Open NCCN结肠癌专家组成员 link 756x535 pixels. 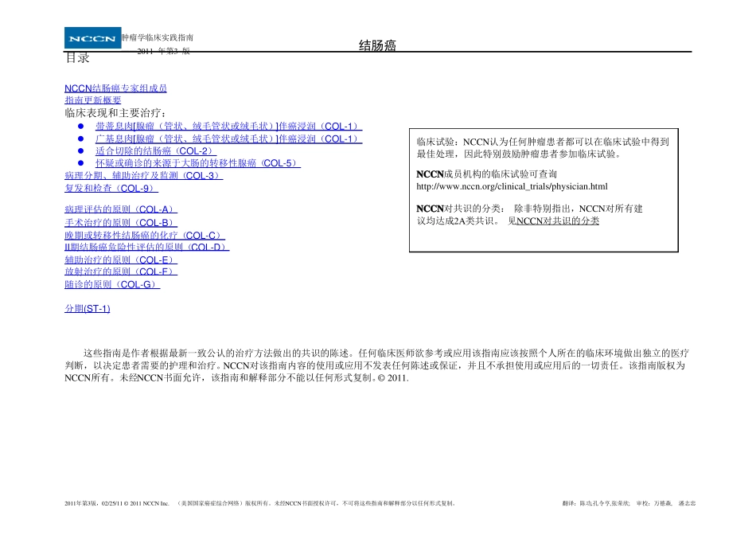point(115,88)
